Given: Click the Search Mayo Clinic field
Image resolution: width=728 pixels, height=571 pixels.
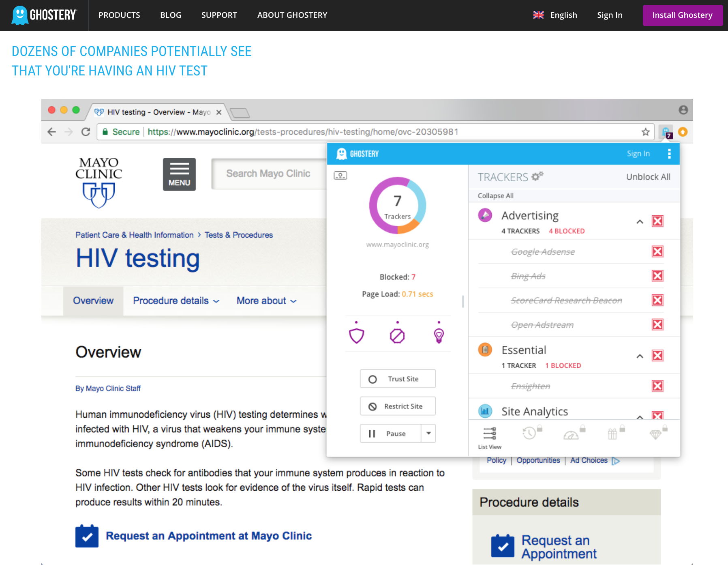Looking at the screenshot, I should coord(269,174).
